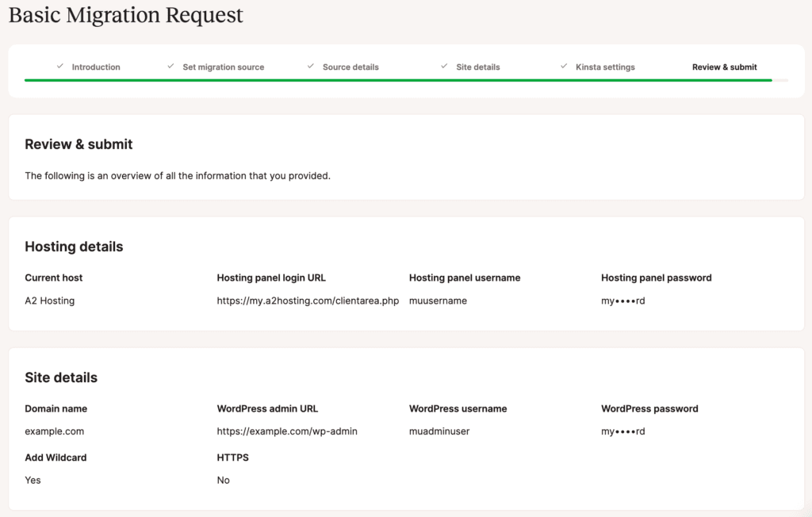Click the A2 Hosting current host value
This screenshot has width=812, height=517.
[49, 301]
